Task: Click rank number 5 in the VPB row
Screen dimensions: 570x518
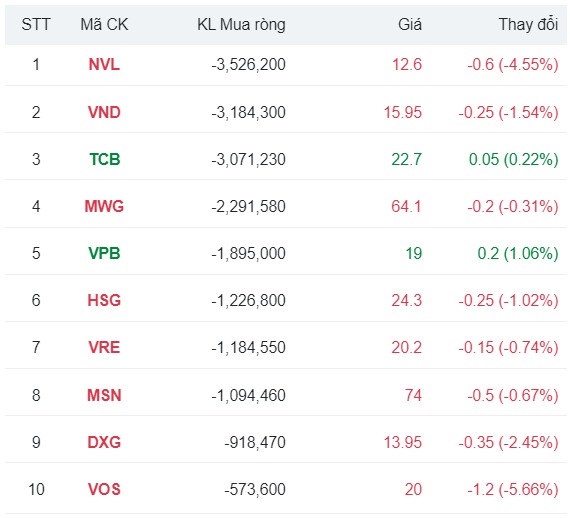Action: pyautogui.click(x=36, y=253)
